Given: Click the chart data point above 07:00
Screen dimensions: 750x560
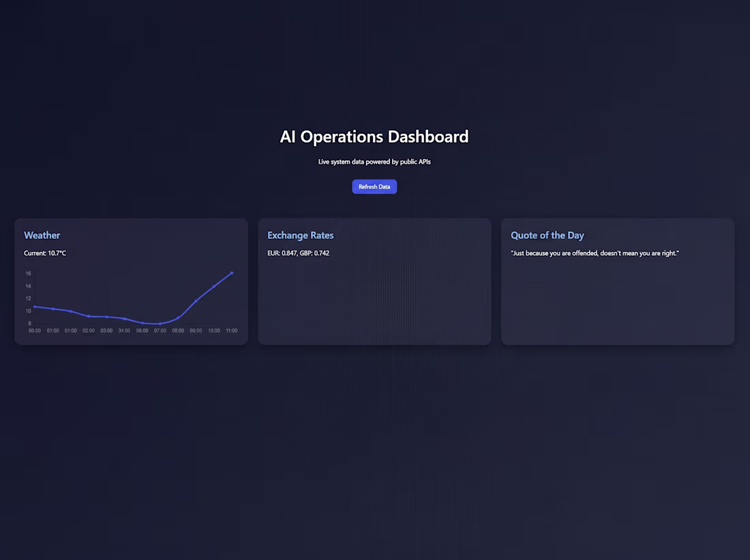Looking at the screenshot, I should pos(160,323).
